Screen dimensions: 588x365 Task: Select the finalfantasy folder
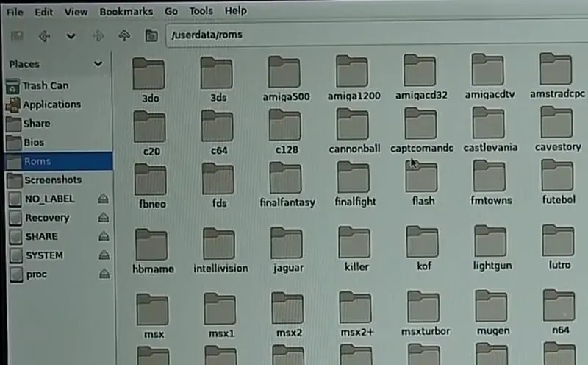pyautogui.click(x=287, y=183)
